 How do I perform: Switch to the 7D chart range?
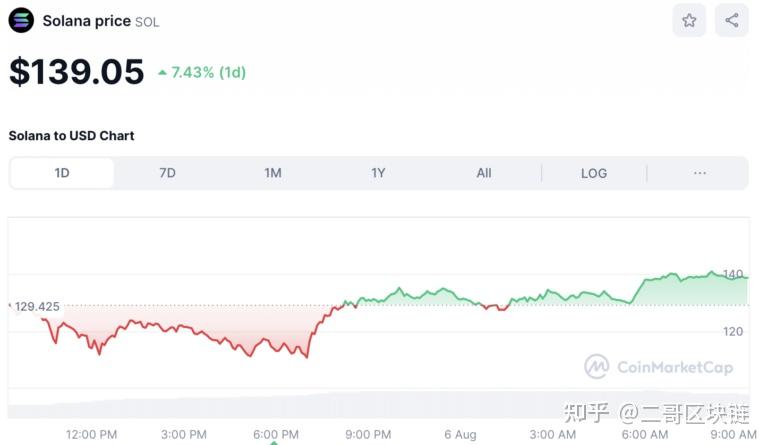tap(167, 173)
